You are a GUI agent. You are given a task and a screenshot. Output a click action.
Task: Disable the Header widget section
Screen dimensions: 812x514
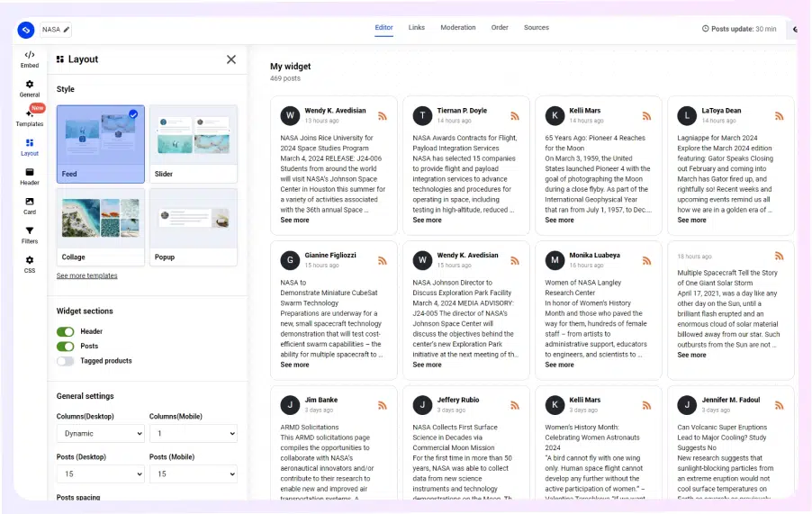[x=65, y=331]
